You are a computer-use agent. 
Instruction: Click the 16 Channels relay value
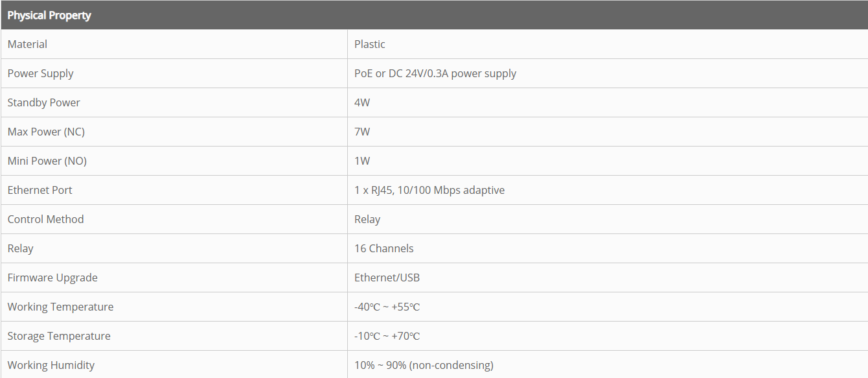pyautogui.click(x=383, y=248)
